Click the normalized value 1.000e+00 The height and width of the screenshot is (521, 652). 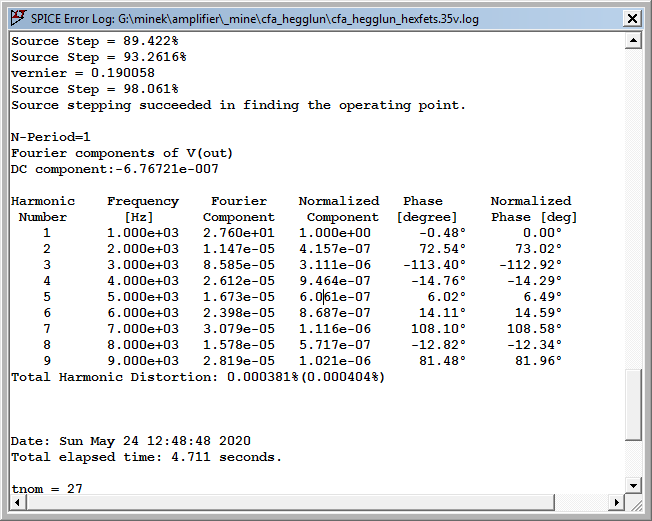(x=335, y=233)
